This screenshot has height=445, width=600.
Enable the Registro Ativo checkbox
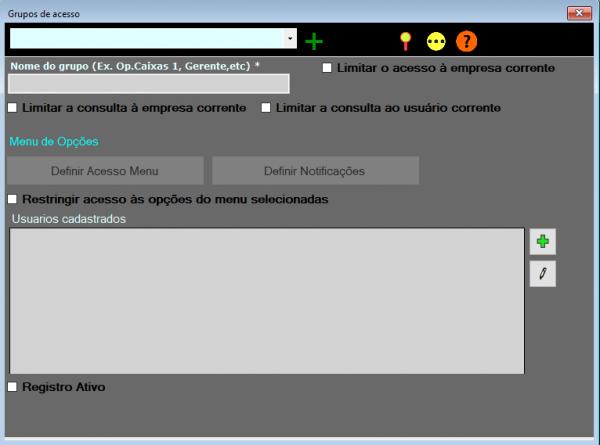[x=13, y=386]
